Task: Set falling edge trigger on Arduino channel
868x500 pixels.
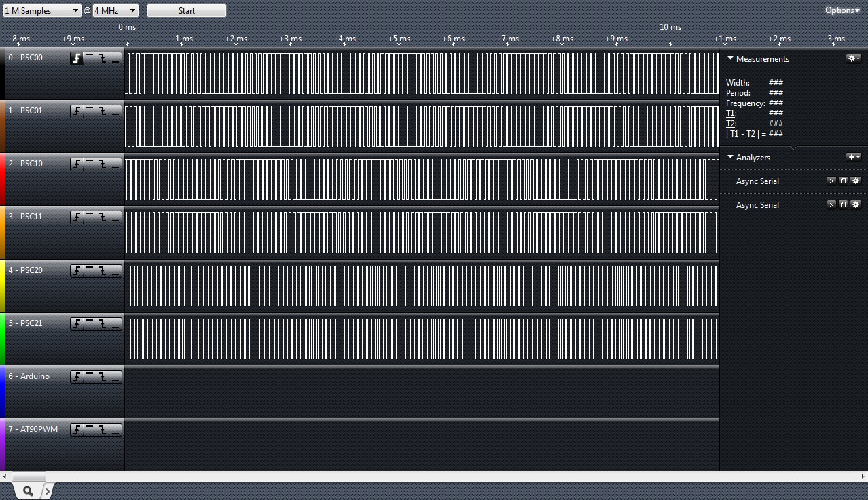Action: (103, 377)
